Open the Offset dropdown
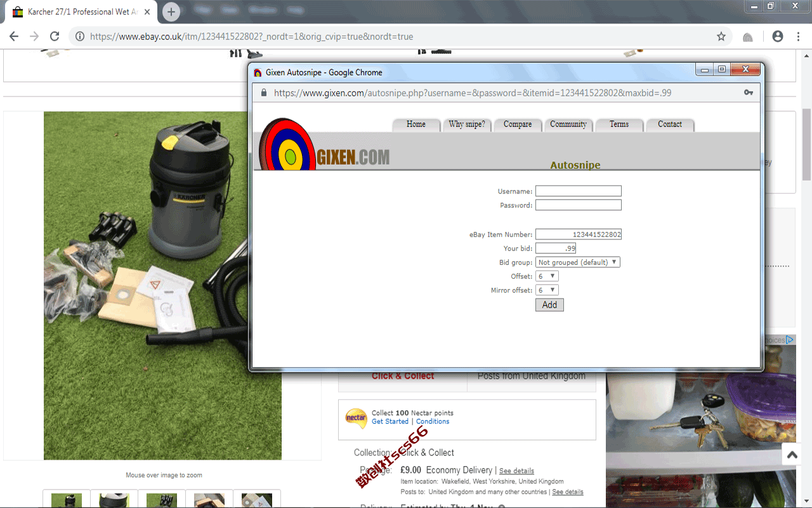 click(547, 276)
